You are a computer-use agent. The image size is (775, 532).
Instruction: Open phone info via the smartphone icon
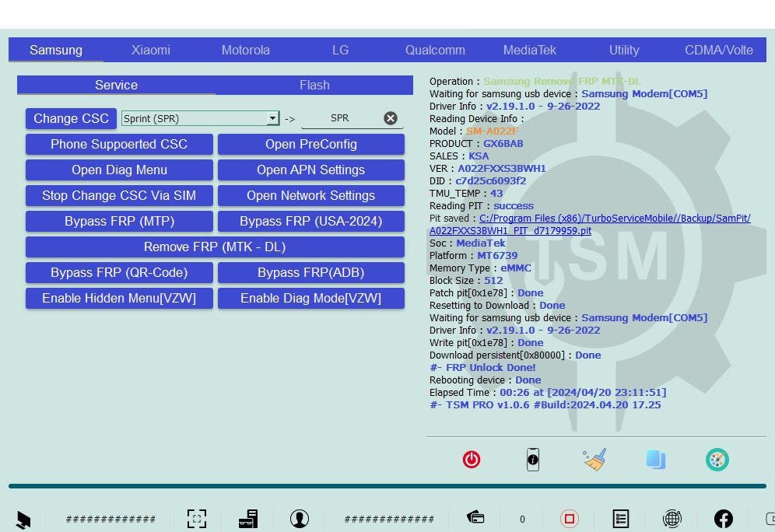click(533, 459)
